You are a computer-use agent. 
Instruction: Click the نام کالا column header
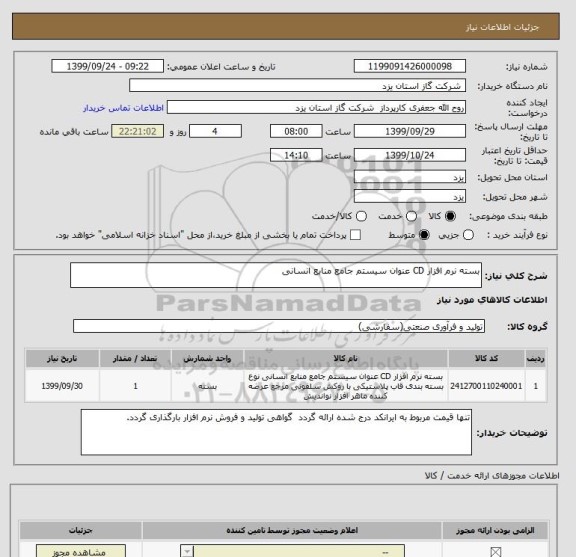(346, 359)
